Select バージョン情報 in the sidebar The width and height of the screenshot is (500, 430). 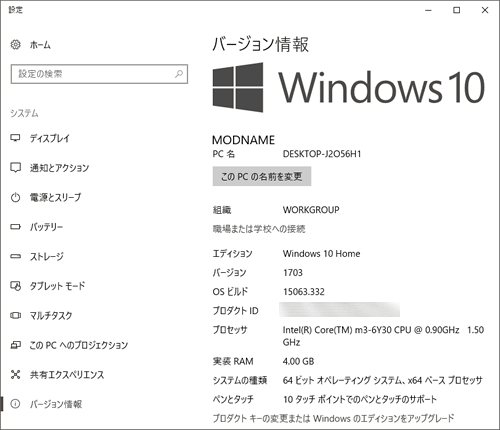coord(56,404)
